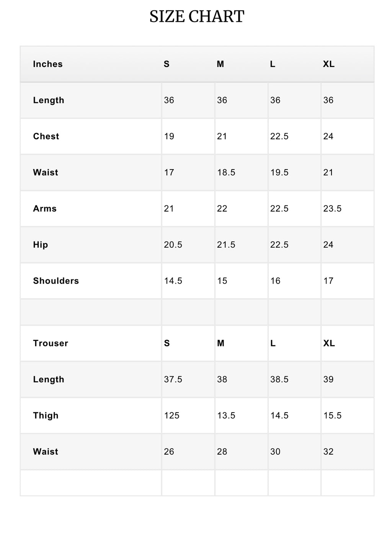The width and height of the screenshot is (392, 540).
Task: Click the Arms row label
Action: point(45,209)
